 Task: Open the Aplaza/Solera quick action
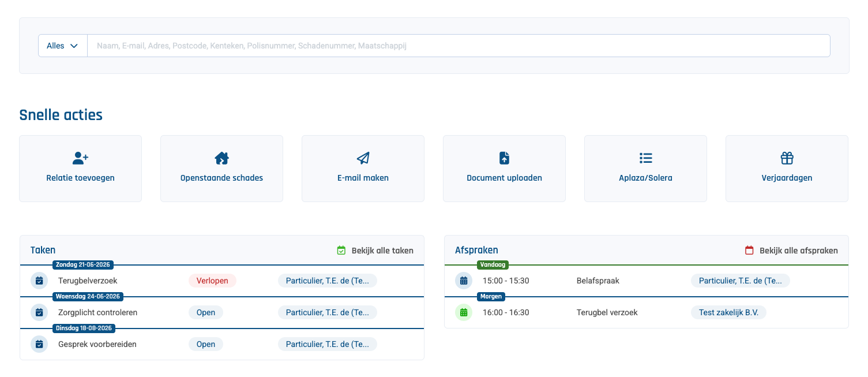coord(645,169)
